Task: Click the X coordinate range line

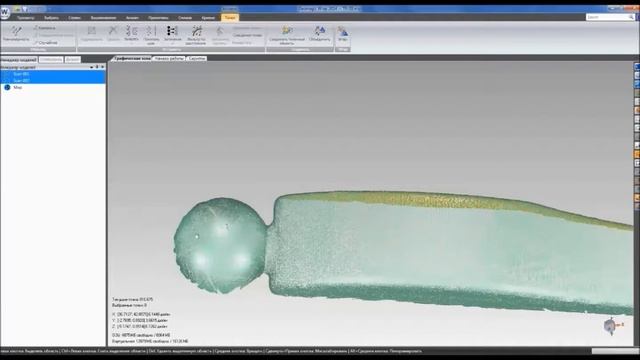Action: (141, 314)
